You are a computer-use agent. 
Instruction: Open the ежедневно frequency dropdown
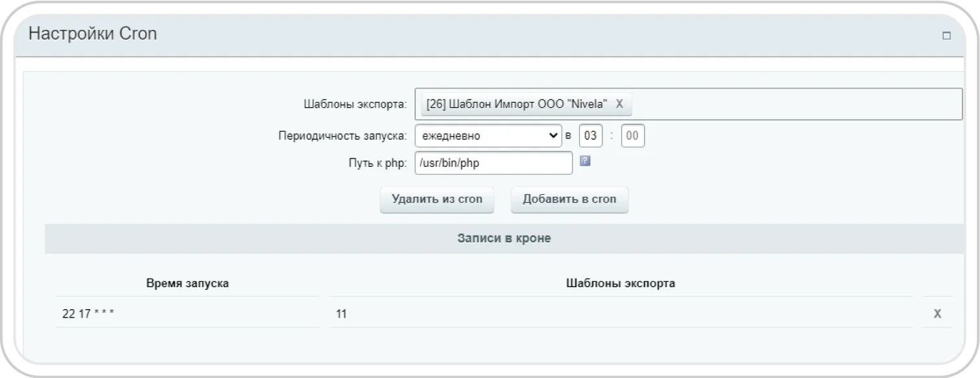(487, 136)
